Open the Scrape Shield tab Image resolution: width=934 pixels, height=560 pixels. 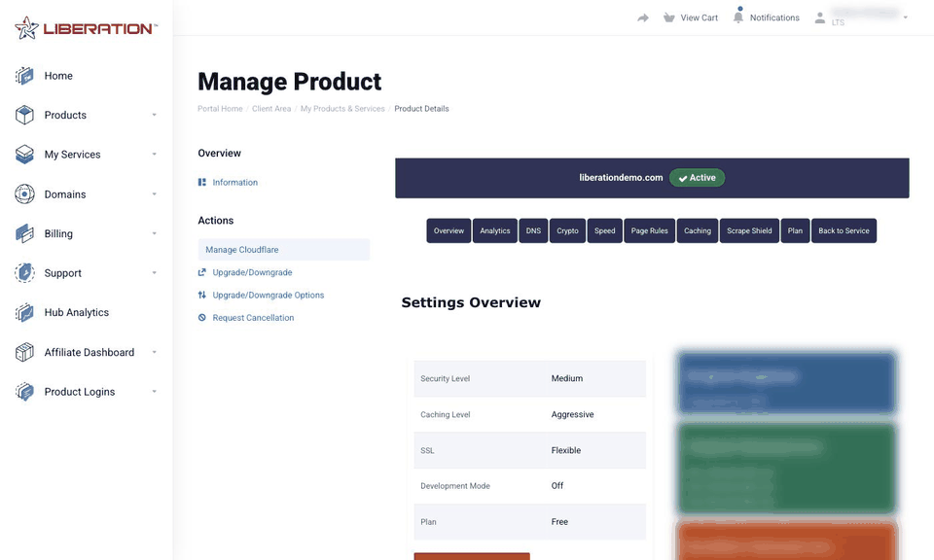[x=749, y=231]
